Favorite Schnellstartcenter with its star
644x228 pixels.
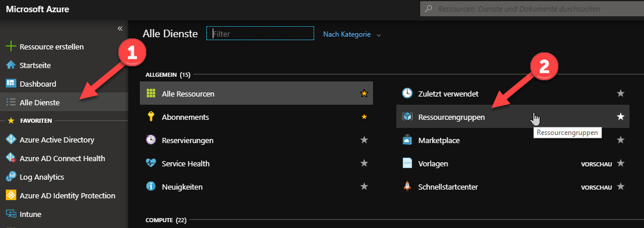point(621,187)
